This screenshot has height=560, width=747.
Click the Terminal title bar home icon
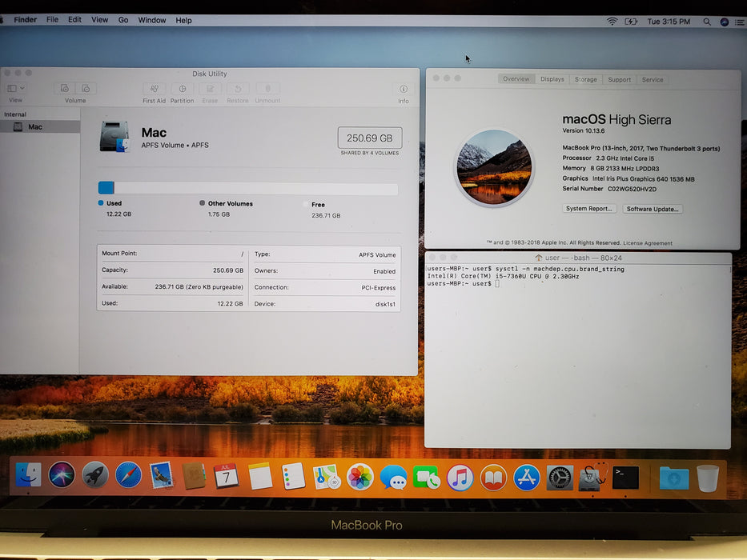538,258
